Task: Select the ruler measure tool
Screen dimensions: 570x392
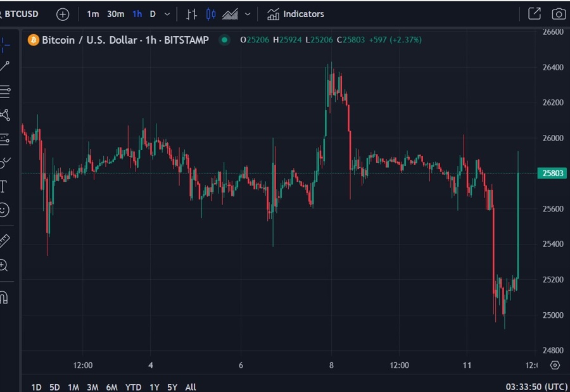Action: pyautogui.click(x=4, y=241)
